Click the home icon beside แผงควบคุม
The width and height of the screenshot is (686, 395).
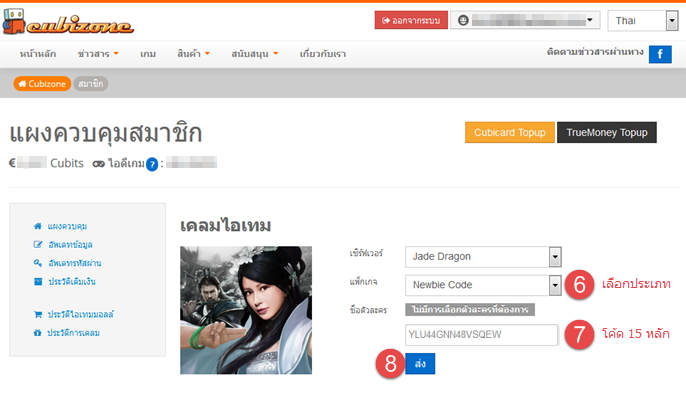(x=38, y=226)
